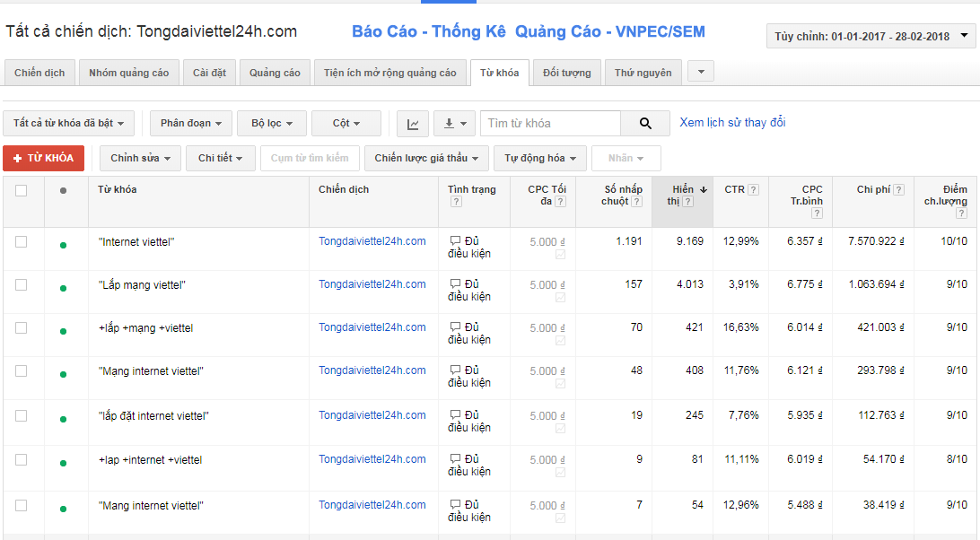
Task: Check the "Internet viettel" keyword row
Action: tap(22, 241)
